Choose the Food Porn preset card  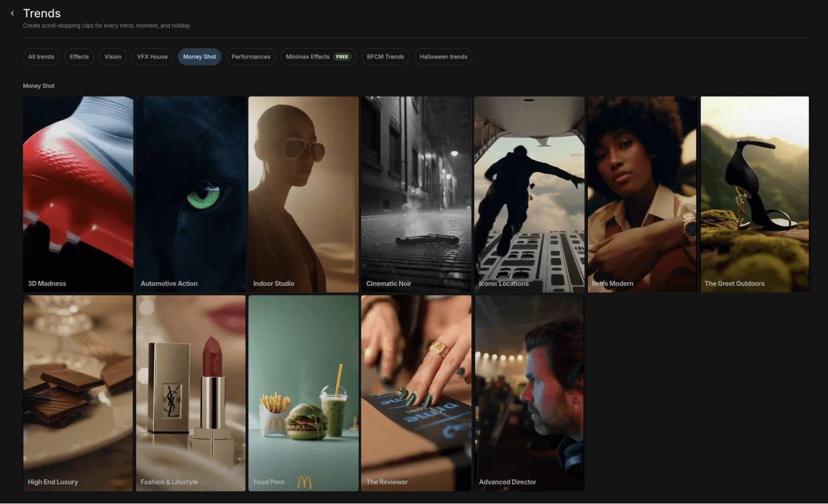(x=303, y=393)
